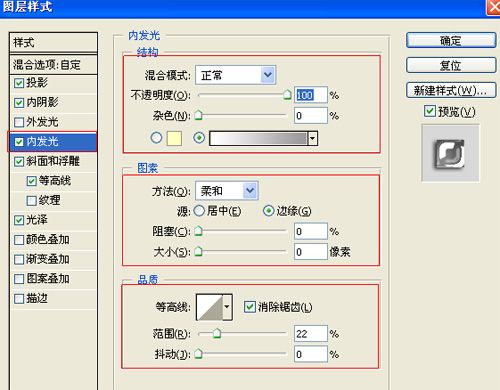Open the 等高线 contour picker arrow

pyautogui.click(x=227, y=307)
